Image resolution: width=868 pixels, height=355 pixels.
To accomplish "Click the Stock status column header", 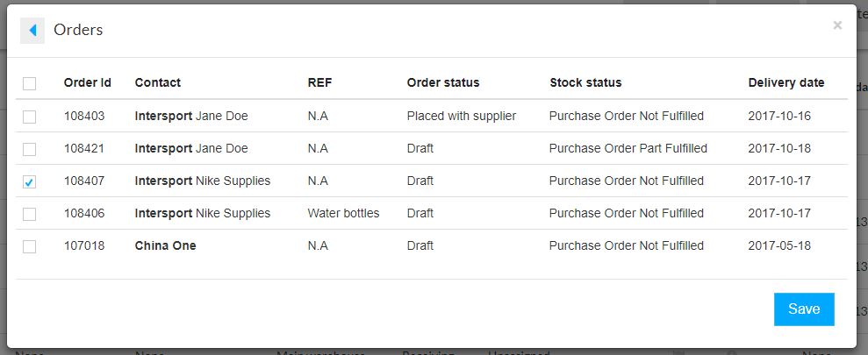I will point(585,83).
